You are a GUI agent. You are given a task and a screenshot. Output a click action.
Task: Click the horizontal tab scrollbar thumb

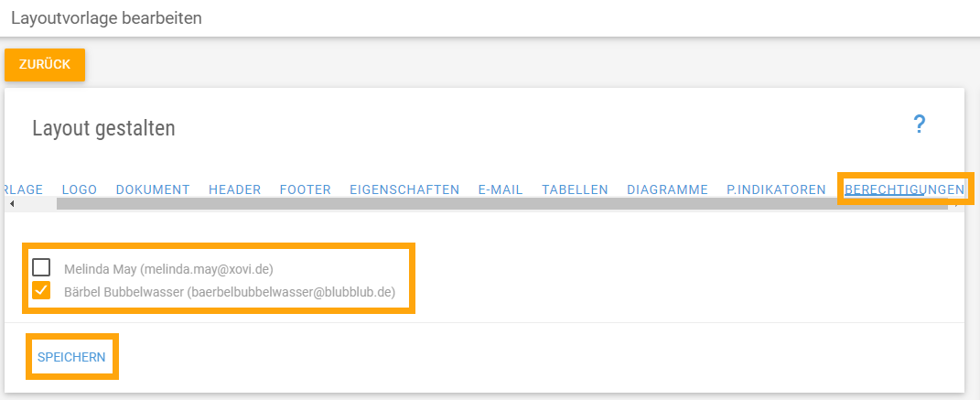pos(501,204)
